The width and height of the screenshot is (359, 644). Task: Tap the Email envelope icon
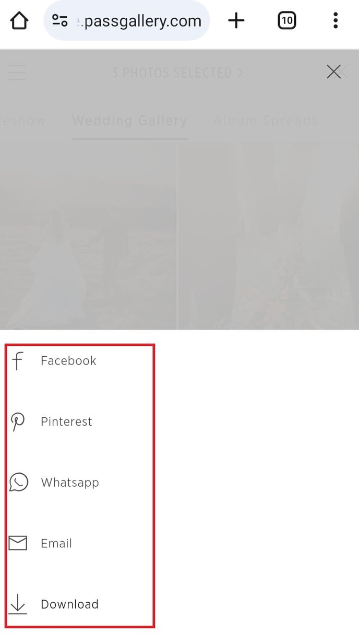18,543
